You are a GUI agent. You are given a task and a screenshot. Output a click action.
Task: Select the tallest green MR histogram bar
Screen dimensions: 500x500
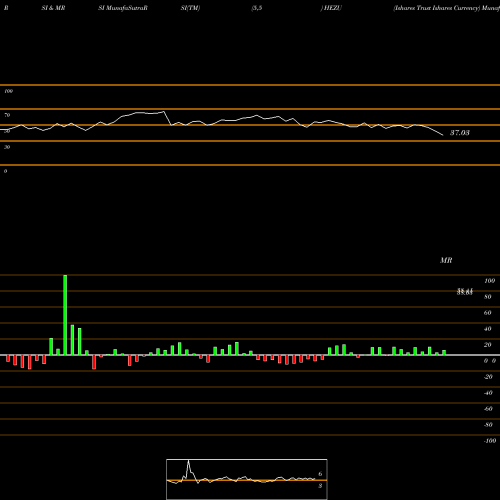tap(65, 315)
